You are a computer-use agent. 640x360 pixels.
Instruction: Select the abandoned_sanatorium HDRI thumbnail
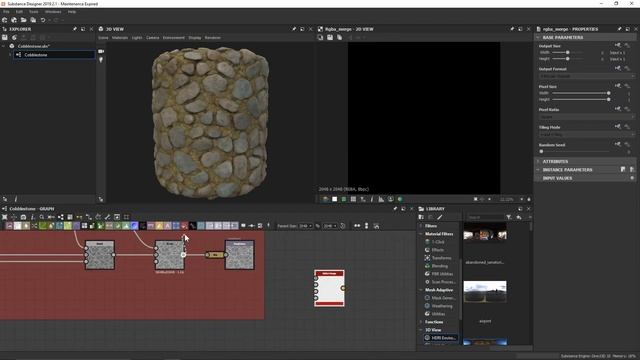(x=485, y=234)
